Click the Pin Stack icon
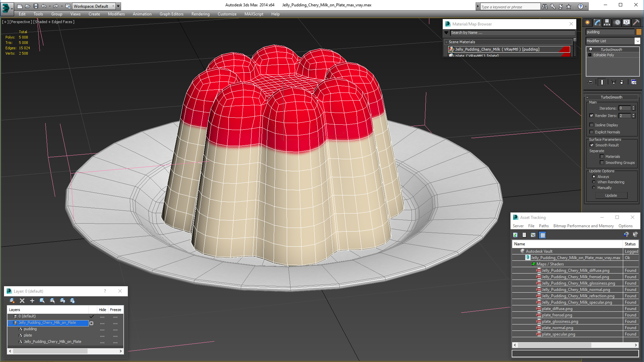The image size is (644, 362). pyautogui.click(x=590, y=82)
